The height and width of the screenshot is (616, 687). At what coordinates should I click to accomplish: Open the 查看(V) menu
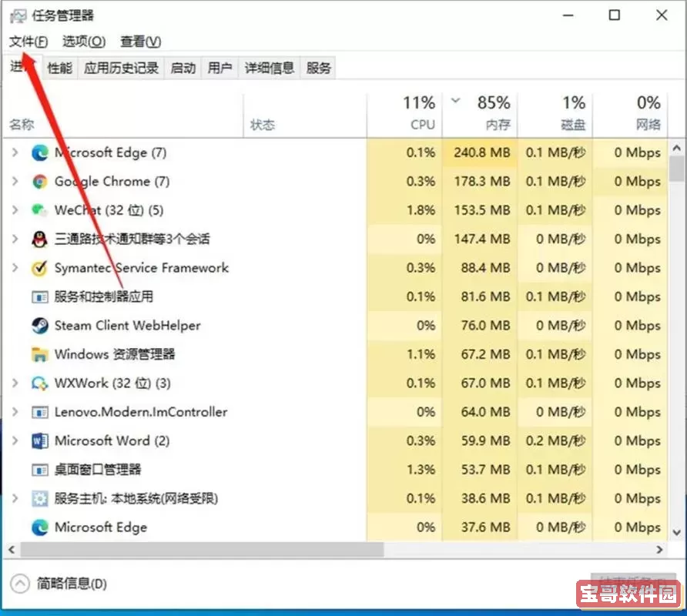(x=141, y=42)
